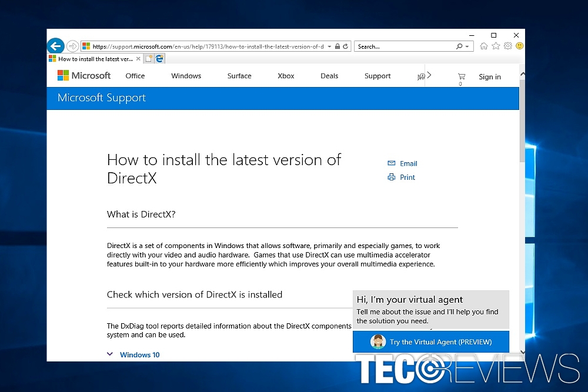588x392 pixels.
Task: Click the page scrollbar down arrow
Action: [x=522, y=352]
